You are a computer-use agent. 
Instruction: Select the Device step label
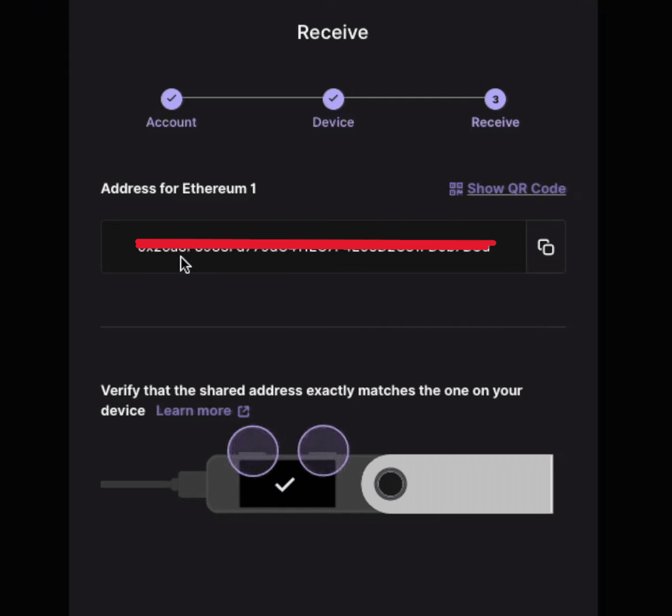(333, 121)
